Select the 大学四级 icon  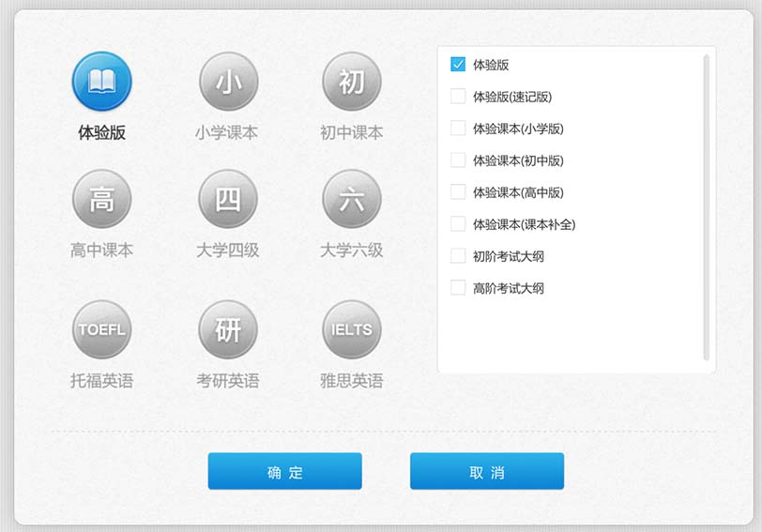point(227,199)
